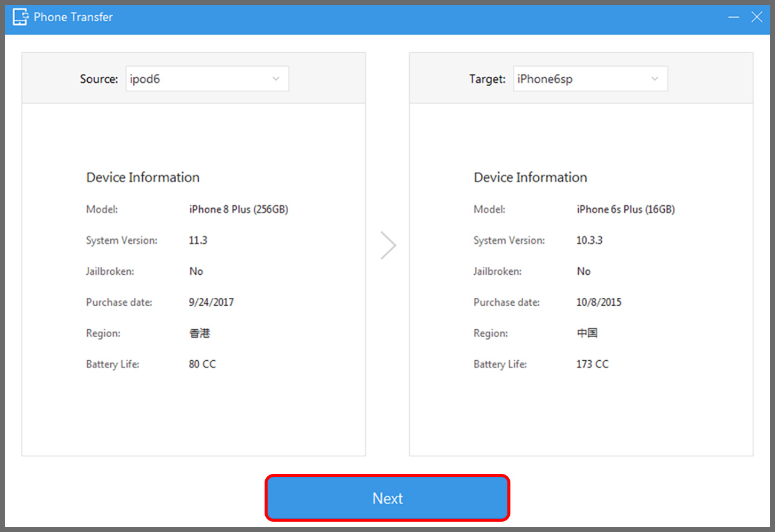The image size is (775, 532).
Task: Click source region value 香港
Action: click(200, 333)
